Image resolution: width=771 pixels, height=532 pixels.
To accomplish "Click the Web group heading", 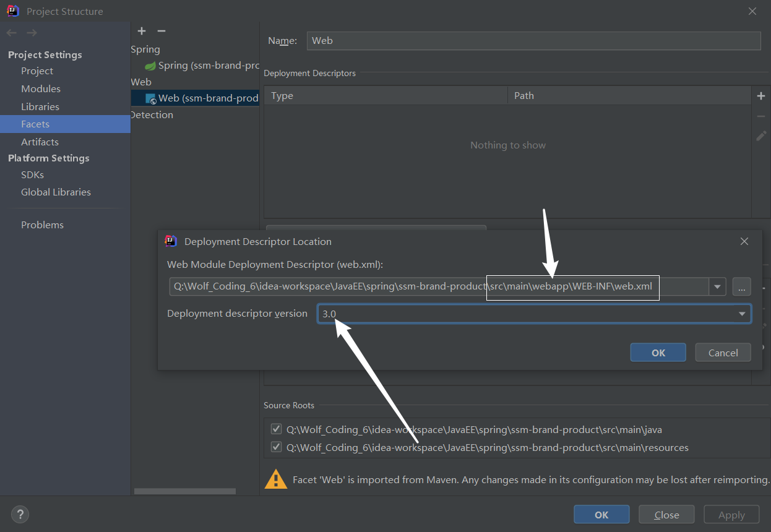I will point(141,82).
